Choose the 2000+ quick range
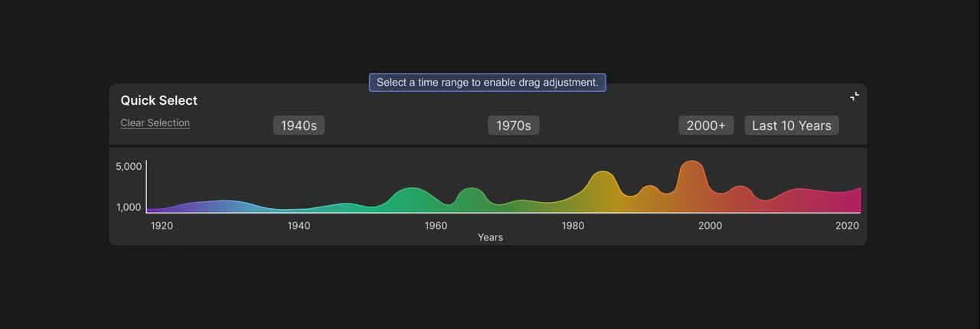980x329 pixels. tap(706, 125)
